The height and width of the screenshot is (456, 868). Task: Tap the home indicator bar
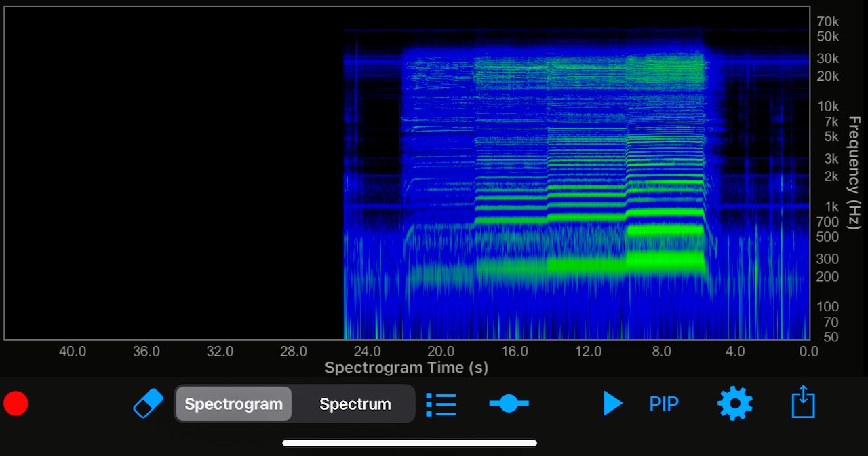pyautogui.click(x=410, y=444)
